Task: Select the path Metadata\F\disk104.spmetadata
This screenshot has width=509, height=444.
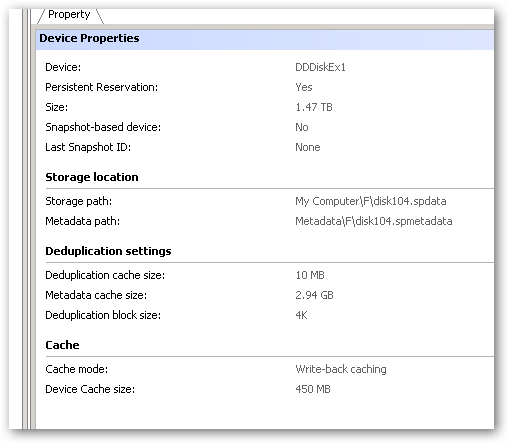Action: click(374, 221)
